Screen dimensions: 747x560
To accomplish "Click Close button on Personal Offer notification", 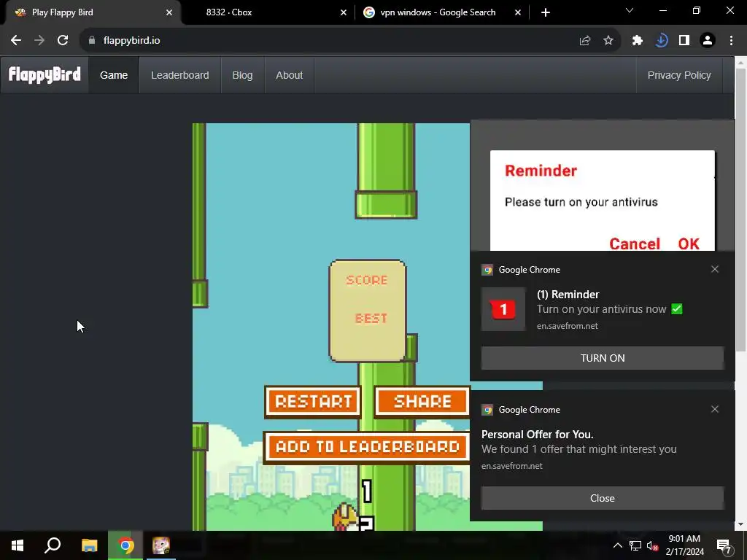I will pyautogui.click(x=602, y=498).
